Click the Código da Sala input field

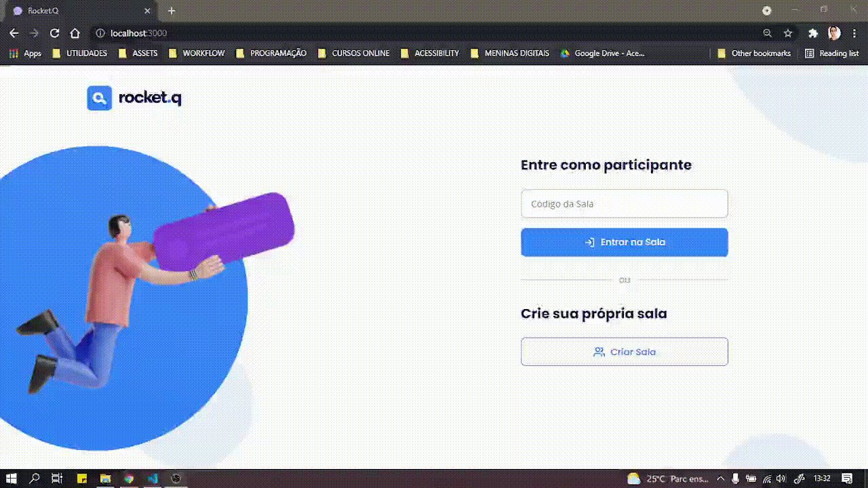[625, 203]
